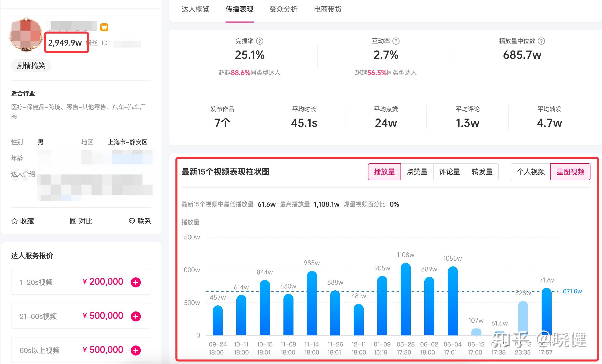Click the 4.7w average shares value
This screenshot has width=602, height=364.
click(549, 123)
